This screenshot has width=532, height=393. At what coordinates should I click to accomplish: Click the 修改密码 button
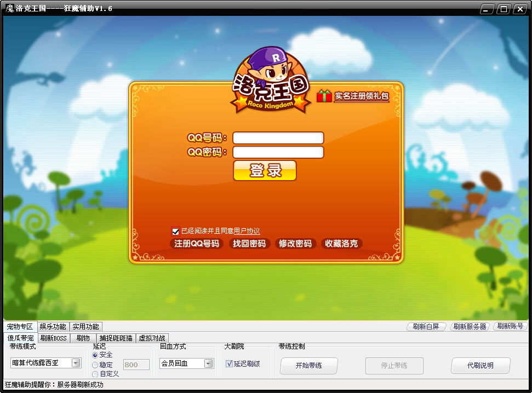(x=295, y=244)
